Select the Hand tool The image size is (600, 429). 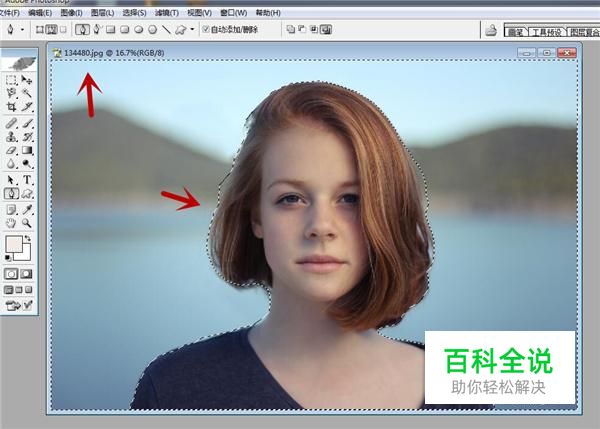(11, 223)
